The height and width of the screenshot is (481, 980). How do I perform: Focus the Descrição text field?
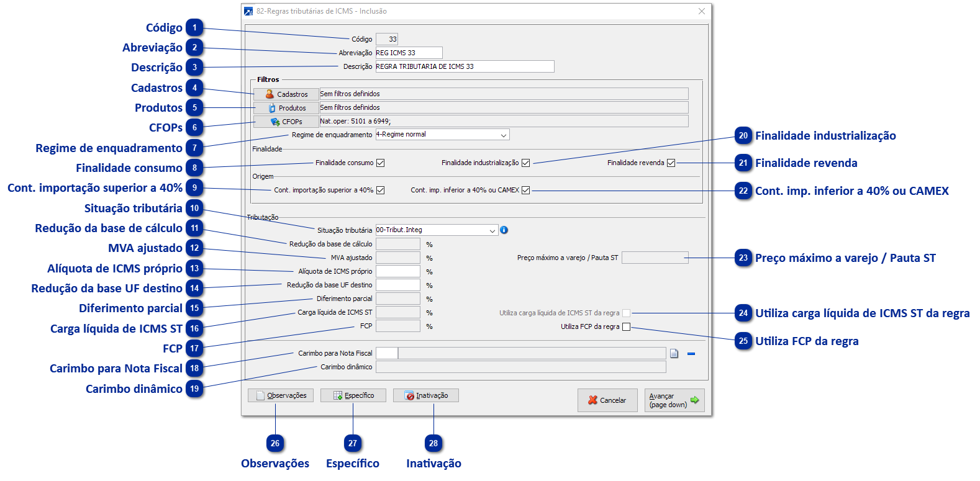tap(465, 66)
